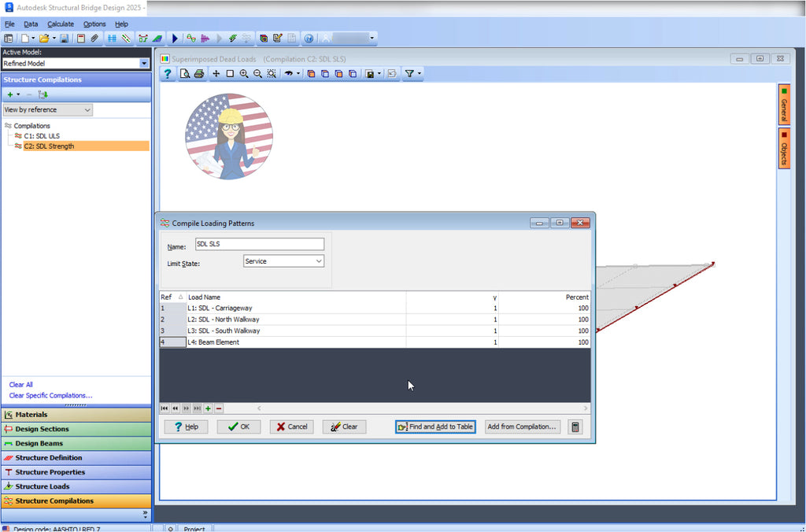806x532 pixels.
Task: Click inside the Name field showing SDL SLS
Action: (x=260, y=243)
